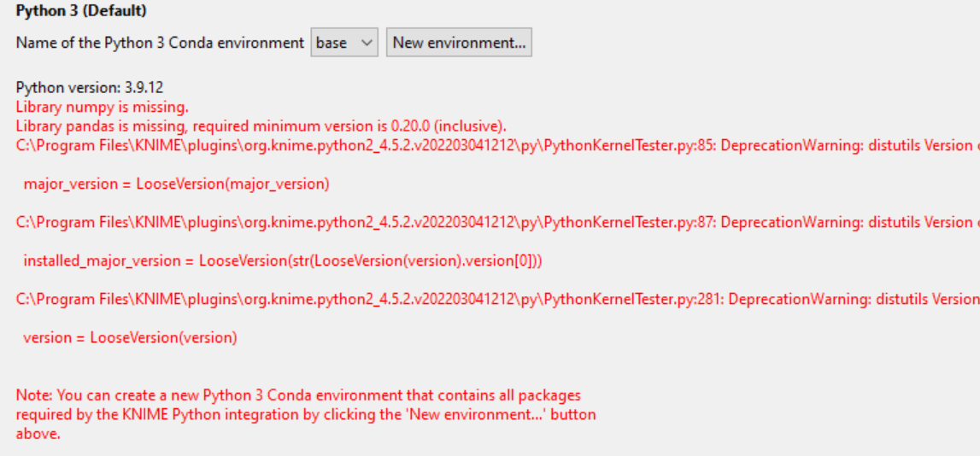Select the 'Library numpy is missing' error line

click(x=103, y=108)
